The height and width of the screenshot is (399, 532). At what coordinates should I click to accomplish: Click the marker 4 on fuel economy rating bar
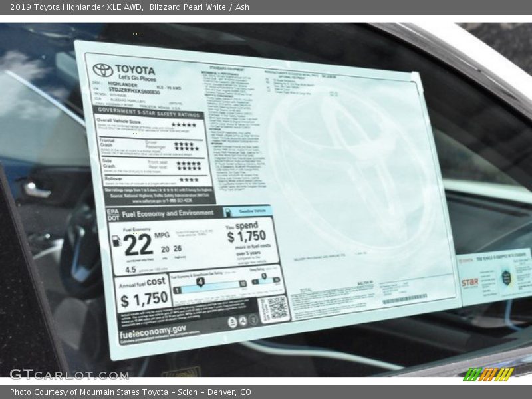(x=201, y=282)
